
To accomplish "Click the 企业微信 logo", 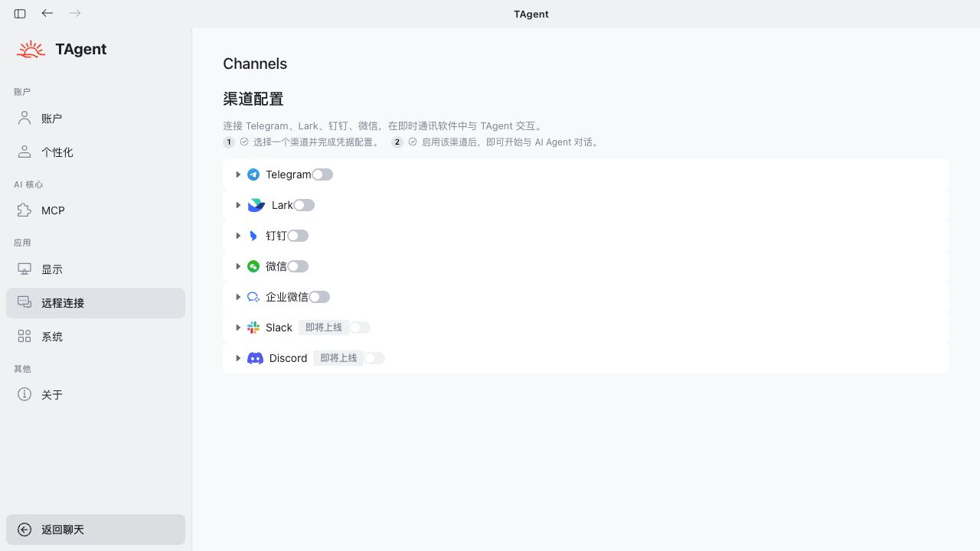I will pyautogui.click(x=253, y=297).
